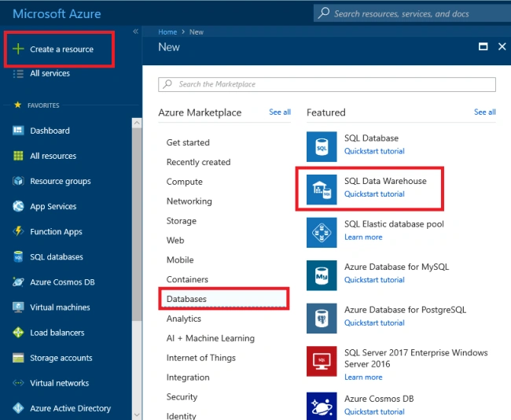This screenshot has width=511, height=420.
Task: Click the Function Apps lightning icon
Action: coord(18,231)
